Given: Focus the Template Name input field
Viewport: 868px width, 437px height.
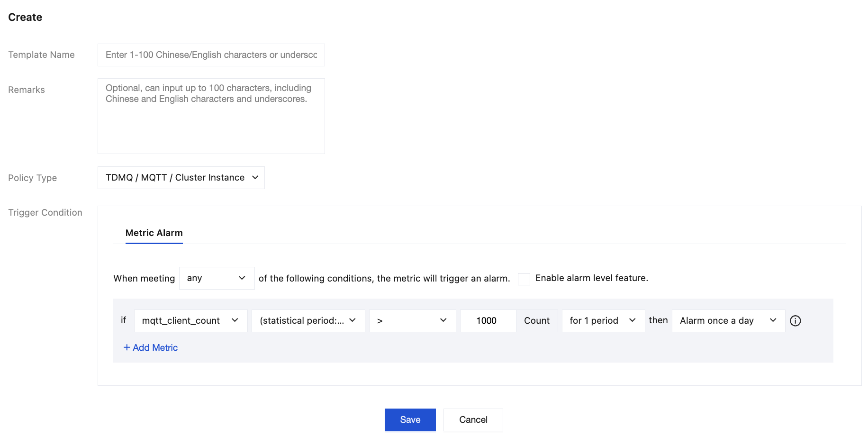Looking at the screenshot, I should (211, 55).
